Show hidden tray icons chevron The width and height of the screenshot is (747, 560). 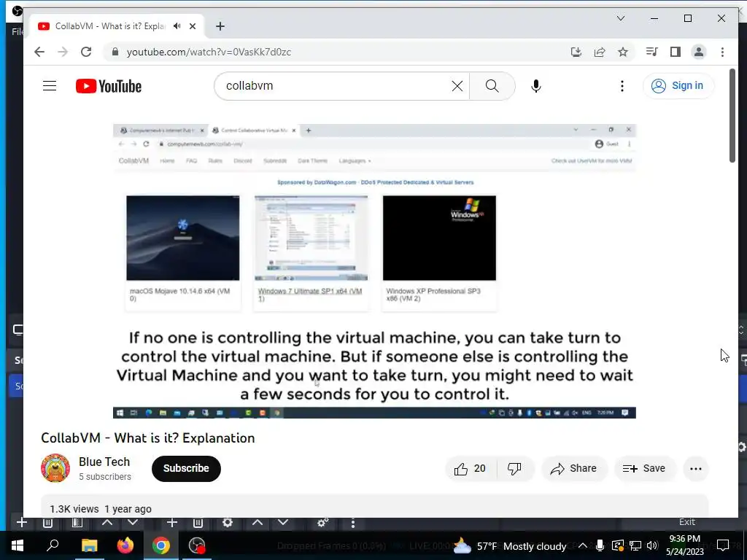582,545
